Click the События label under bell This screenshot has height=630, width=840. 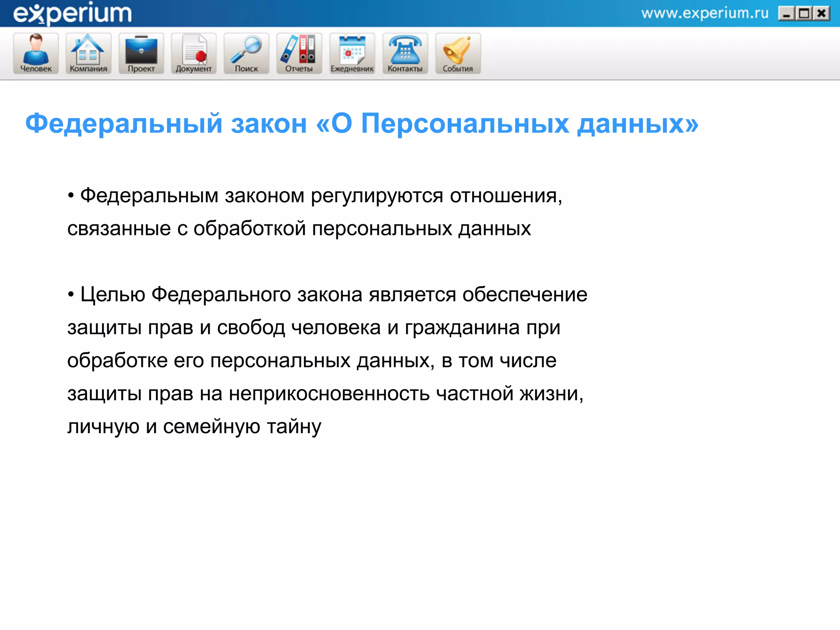coord(458,69)
